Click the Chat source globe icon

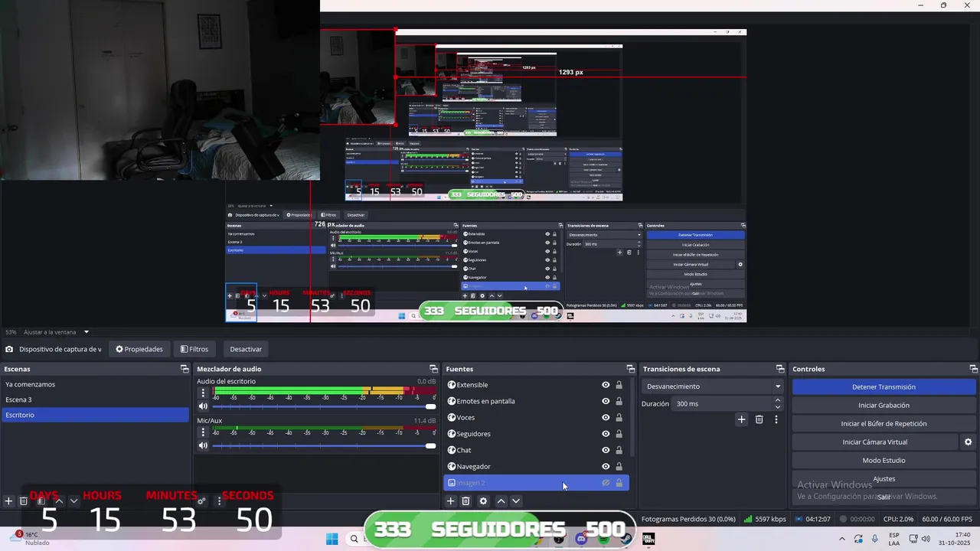click(x=452, y=450)
